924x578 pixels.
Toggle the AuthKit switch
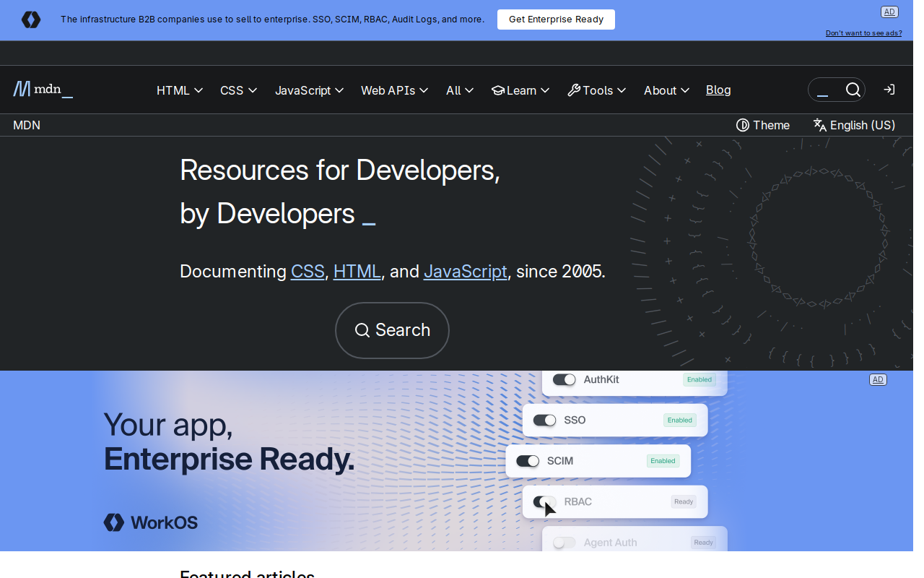tap(565, 379)
